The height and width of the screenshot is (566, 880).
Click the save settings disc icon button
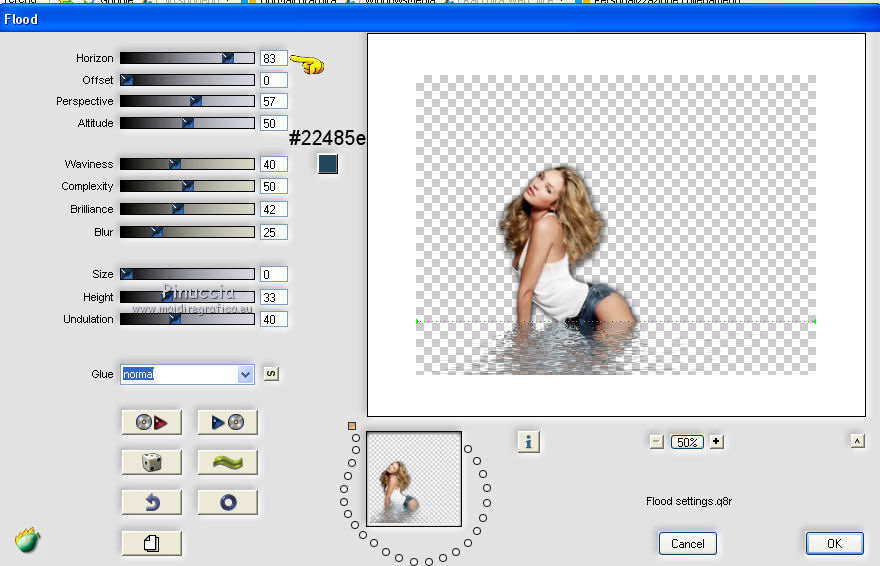227,422
